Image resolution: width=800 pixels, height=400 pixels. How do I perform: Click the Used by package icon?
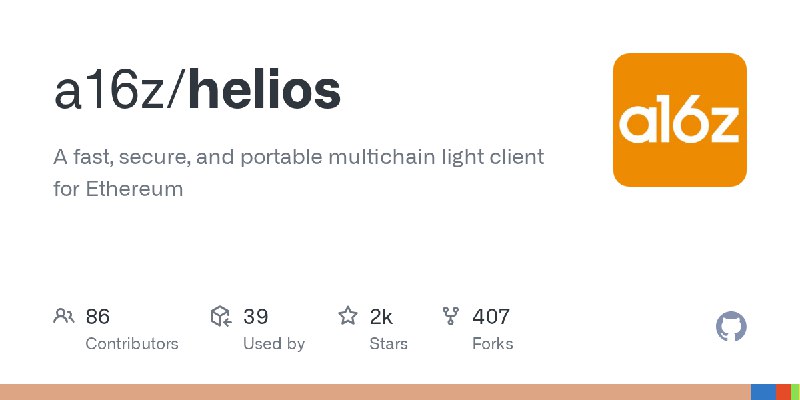[x=222, y=317]
